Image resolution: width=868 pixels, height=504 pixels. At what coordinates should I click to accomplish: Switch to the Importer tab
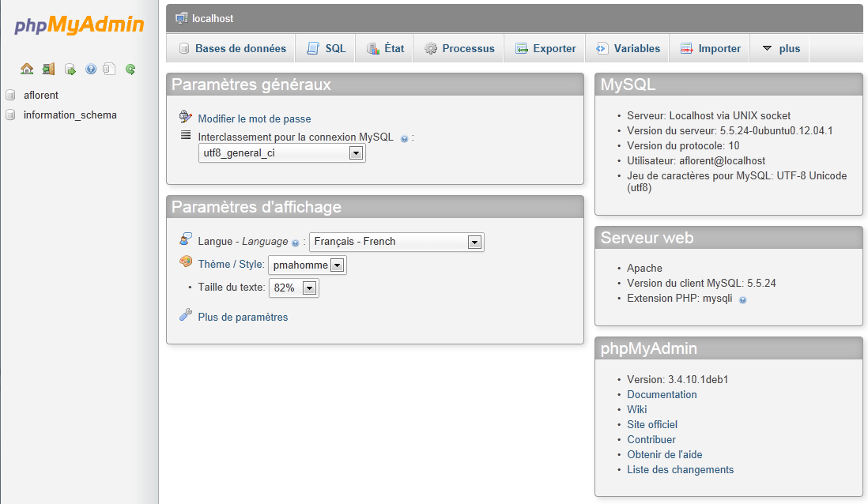(x=710, y=49)
